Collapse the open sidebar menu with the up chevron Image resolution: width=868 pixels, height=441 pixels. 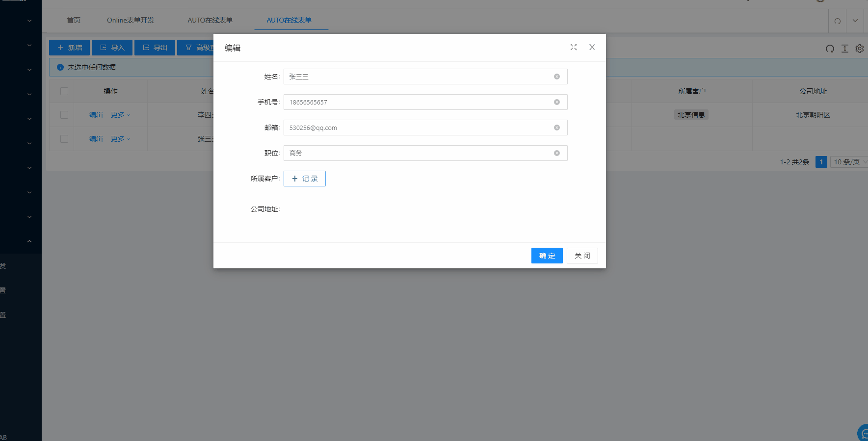tap(29, 241)
